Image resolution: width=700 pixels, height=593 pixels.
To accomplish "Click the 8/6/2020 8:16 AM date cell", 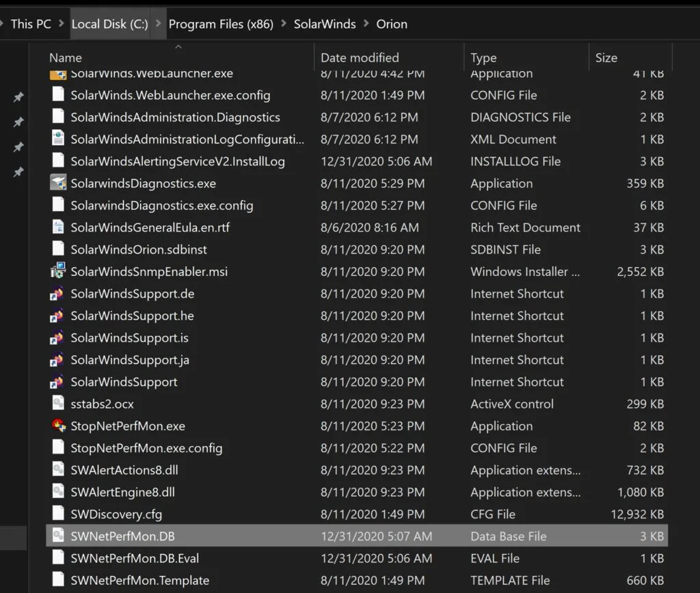I will (x=370, y=227).
